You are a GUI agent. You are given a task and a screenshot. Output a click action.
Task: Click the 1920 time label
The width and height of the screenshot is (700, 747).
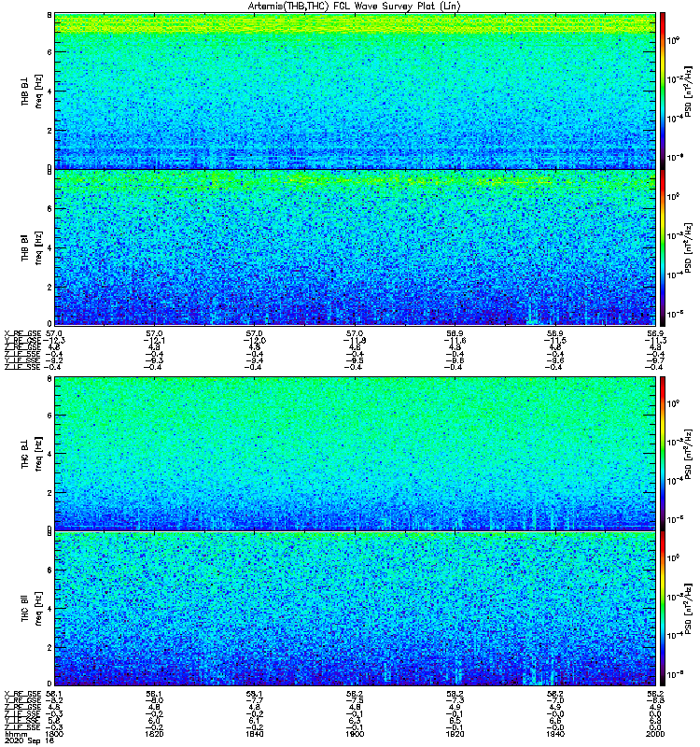coord(455,734)
